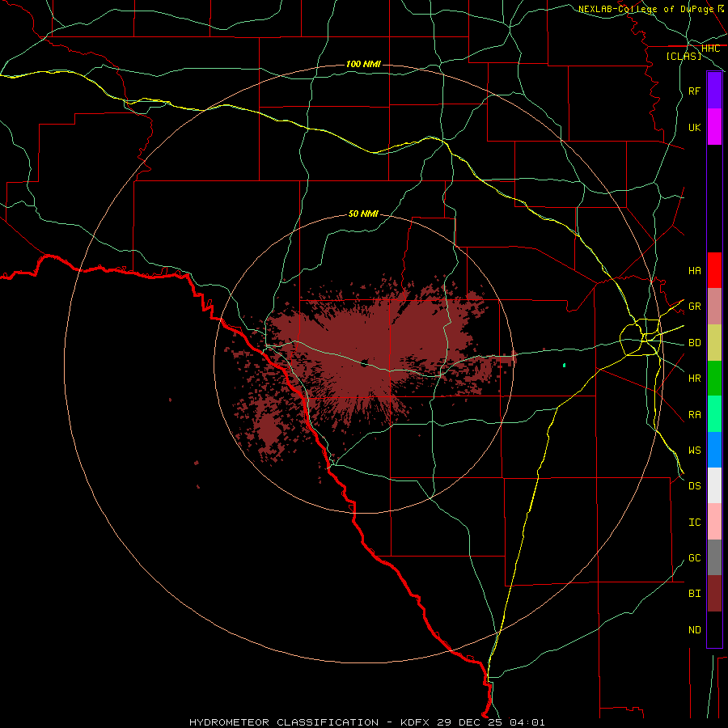The width and height of the screenshot is (728, 728).
Task: Click the yellow BD legend color swatch
Action: [x=714, y=343]
